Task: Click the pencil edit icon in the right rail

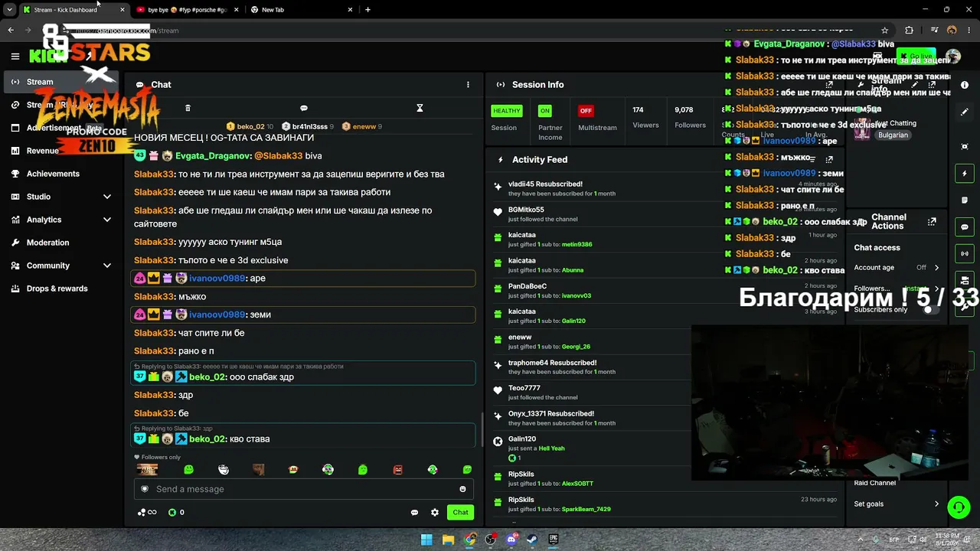Action: point(965,112)
